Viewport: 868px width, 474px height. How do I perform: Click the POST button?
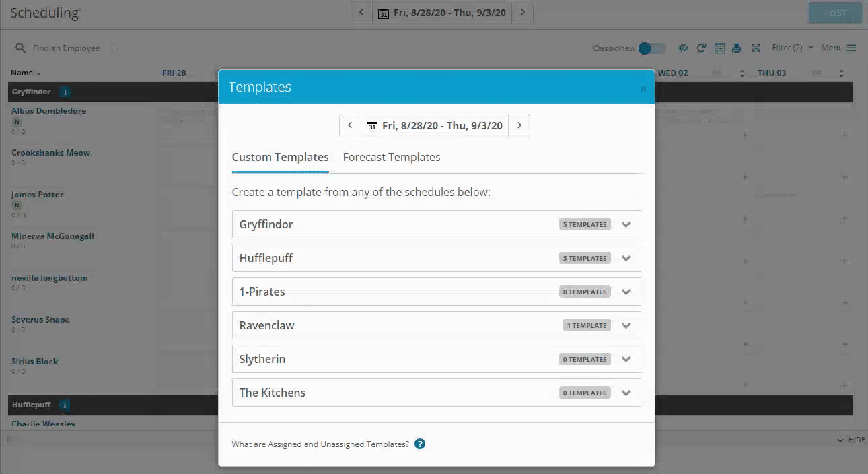coord(835,13)
